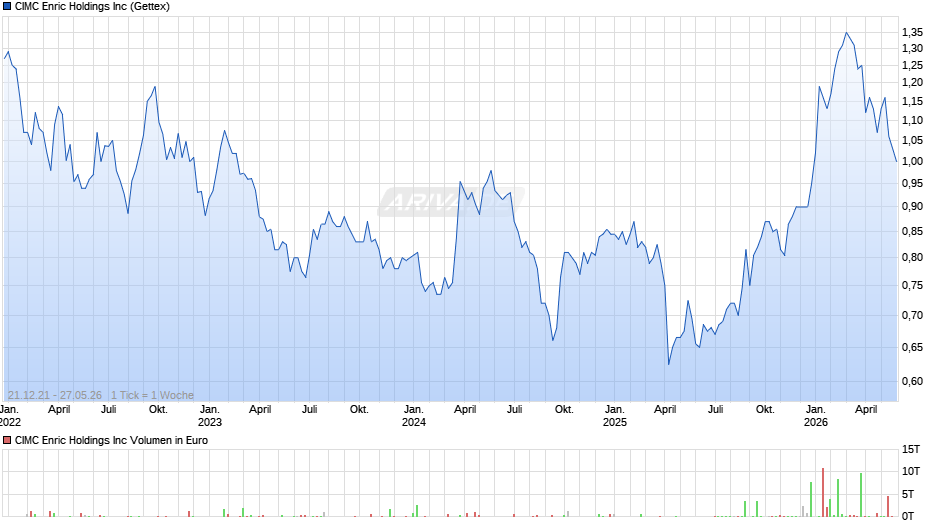Click the 1,20 price axis label

[912, 83]
